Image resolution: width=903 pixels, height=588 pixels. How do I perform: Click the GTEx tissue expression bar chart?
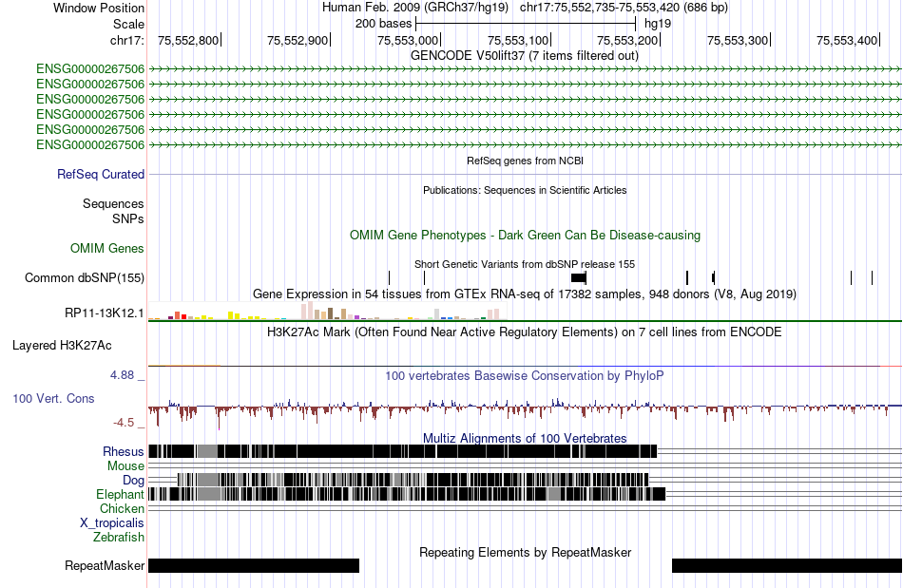tap(327, 311)
